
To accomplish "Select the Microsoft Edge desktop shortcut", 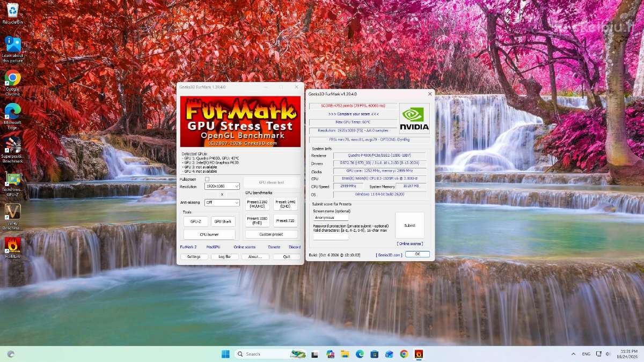I will click(x=12, y=116).
